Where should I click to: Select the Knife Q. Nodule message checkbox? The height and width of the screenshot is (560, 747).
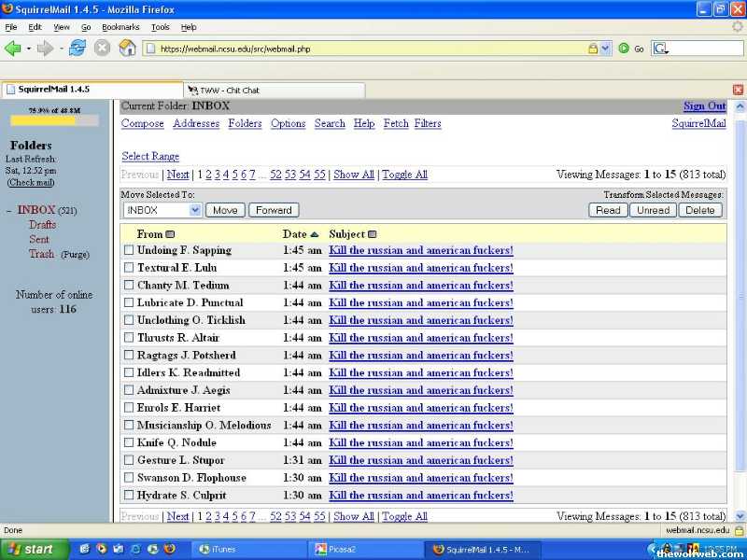pyautogui.click(x=129, y=442)
